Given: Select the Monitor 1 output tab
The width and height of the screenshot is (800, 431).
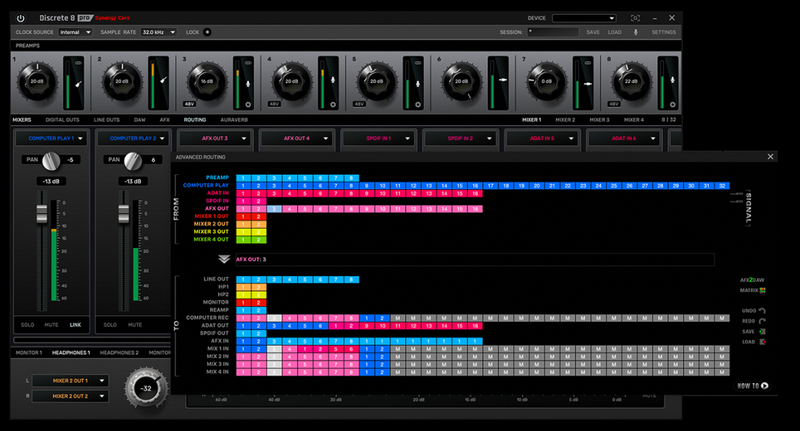Looking at the screenshot, I should point(29,352).
